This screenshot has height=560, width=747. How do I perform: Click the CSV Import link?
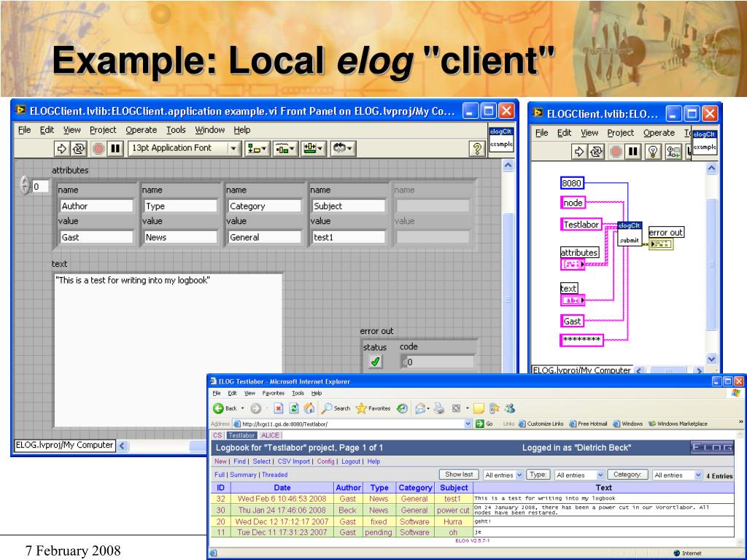click(294, 462)
